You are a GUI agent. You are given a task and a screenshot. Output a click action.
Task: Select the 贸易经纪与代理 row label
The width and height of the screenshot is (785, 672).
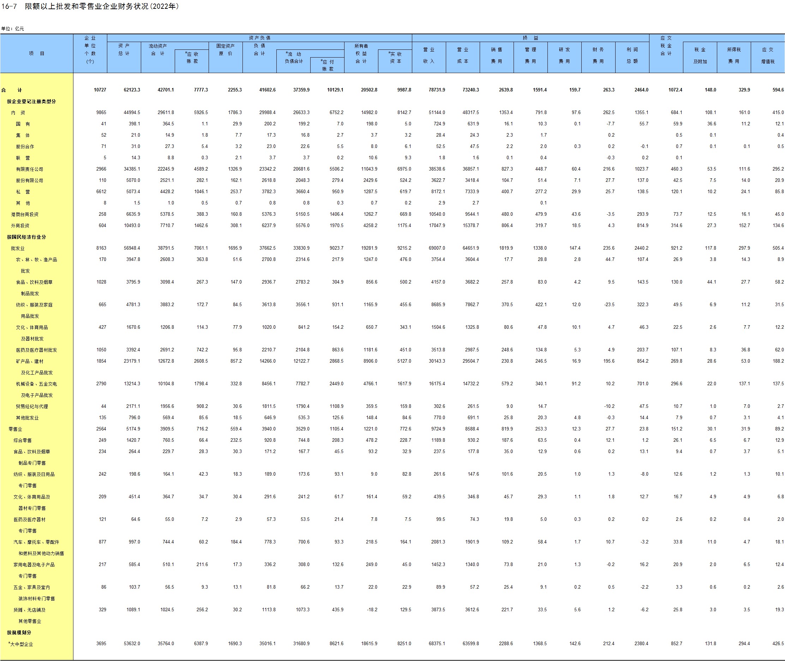tap(32, 407)
